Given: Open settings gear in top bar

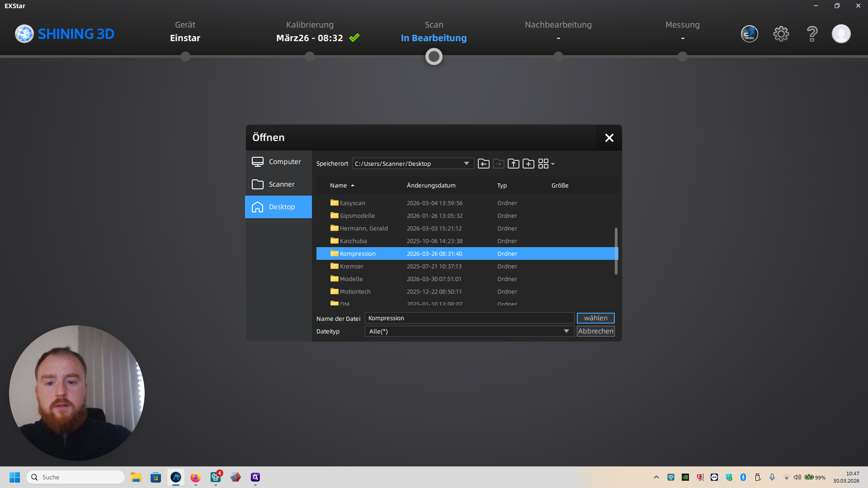Looking at the screenshot, I should click(781, 34).
